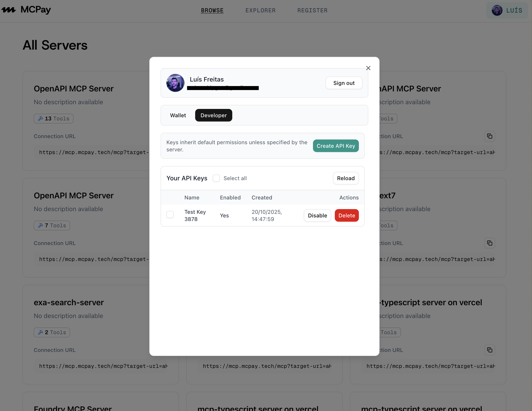Click the Sign out button
The width and height of the screenshot is (532, 411).
[x=344, y=83]
